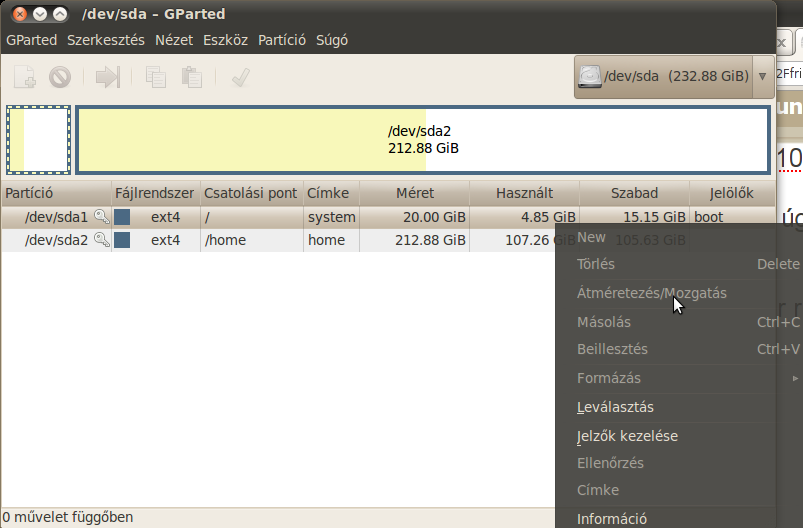
Task: Sort by the Csatolási pont column header
Action: (x=252, y=193)
